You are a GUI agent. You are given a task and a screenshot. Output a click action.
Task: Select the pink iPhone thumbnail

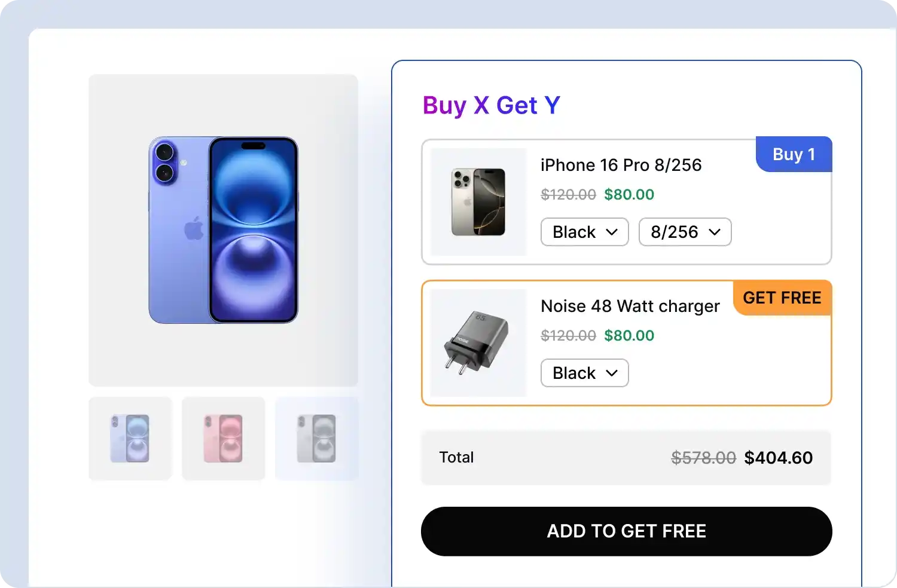click(x=222, y=438)
